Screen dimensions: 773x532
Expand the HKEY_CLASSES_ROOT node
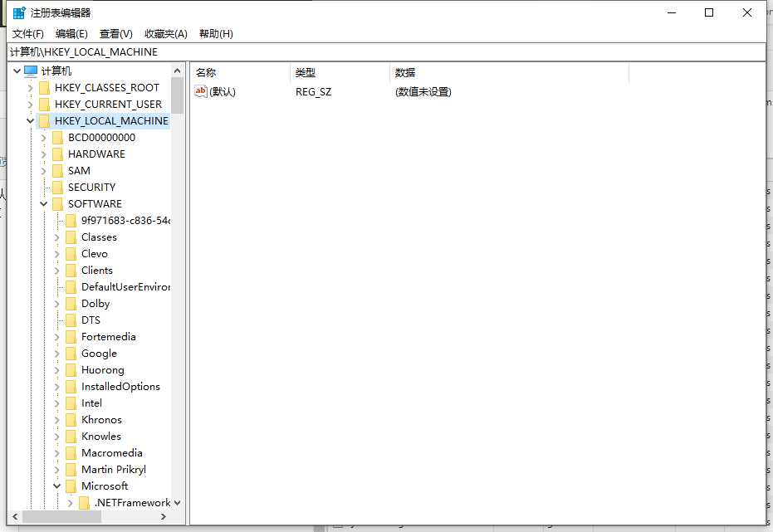[30, 87]
